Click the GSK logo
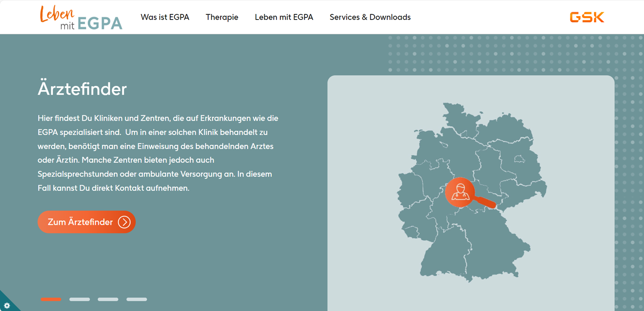Viewport: 644px width, 311px height. tap(587, 17)
